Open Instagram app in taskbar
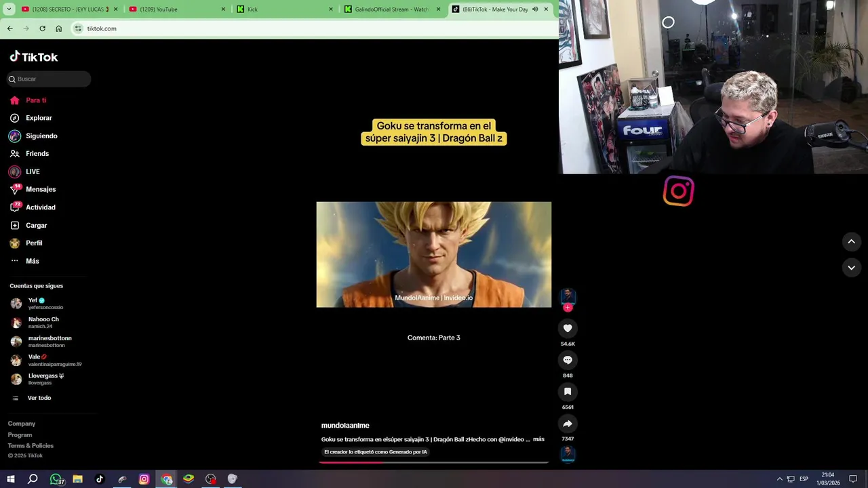This screenshot has width=868, height=488. [144, 479]
